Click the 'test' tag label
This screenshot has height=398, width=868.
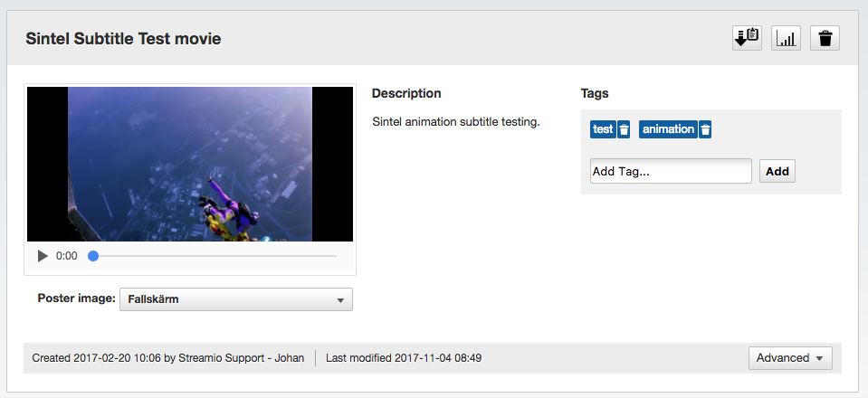click(603, 129)
